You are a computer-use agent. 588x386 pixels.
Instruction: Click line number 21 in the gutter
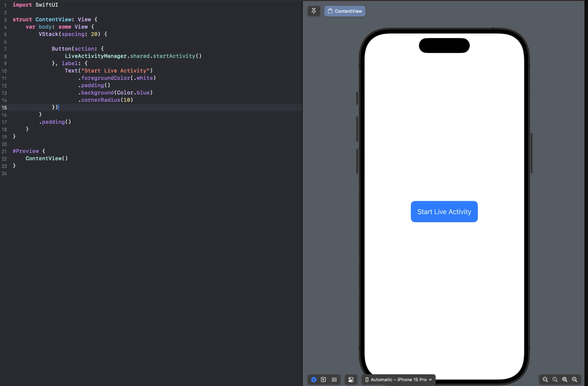pos(4,151)
